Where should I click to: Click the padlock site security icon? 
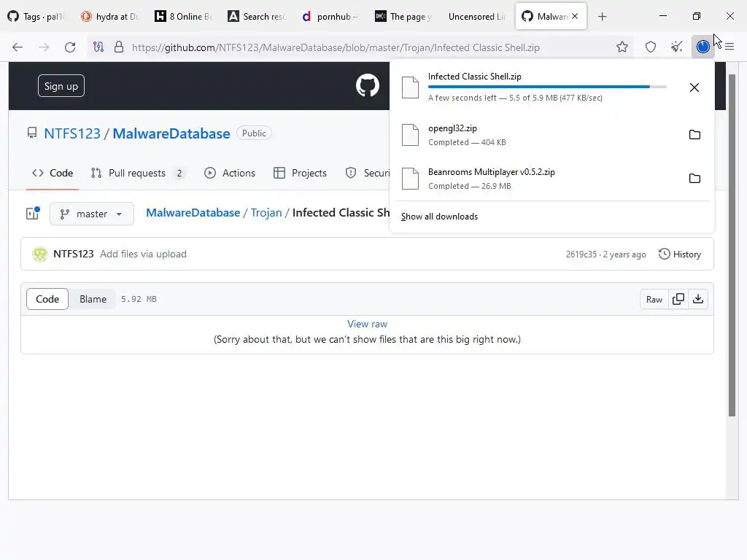(119, 47)
